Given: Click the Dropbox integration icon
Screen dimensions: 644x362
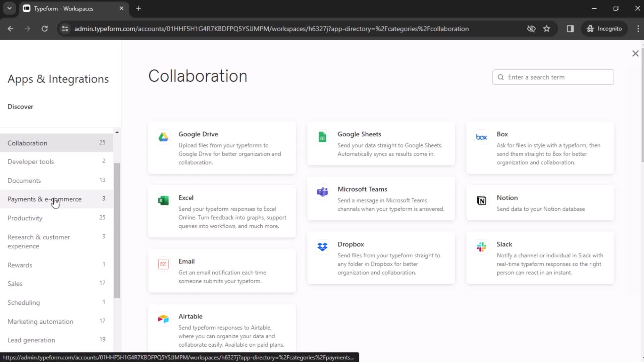Looking at the screenshot, I should pyautogui.click(x=322, y=247).
